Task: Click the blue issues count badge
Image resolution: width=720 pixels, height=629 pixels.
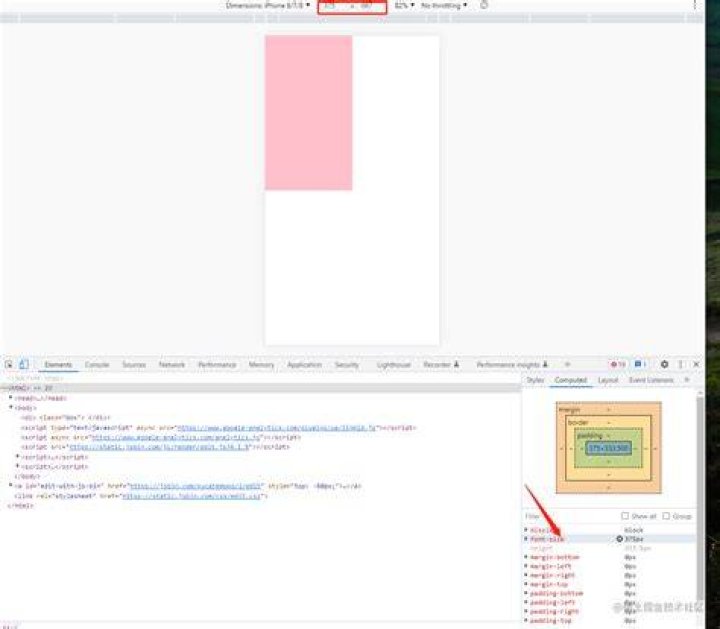Action: coord(641,364)
